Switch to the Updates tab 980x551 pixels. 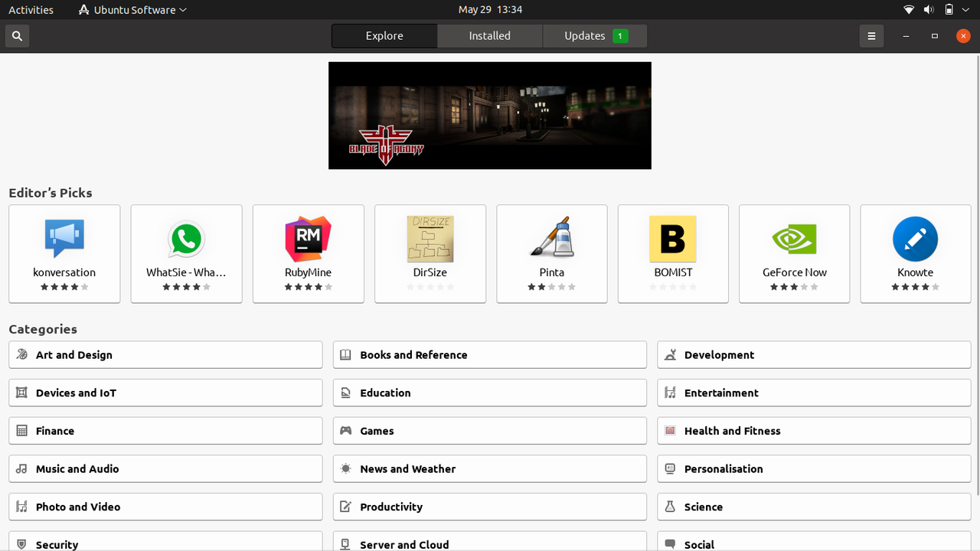pos(595,36)
